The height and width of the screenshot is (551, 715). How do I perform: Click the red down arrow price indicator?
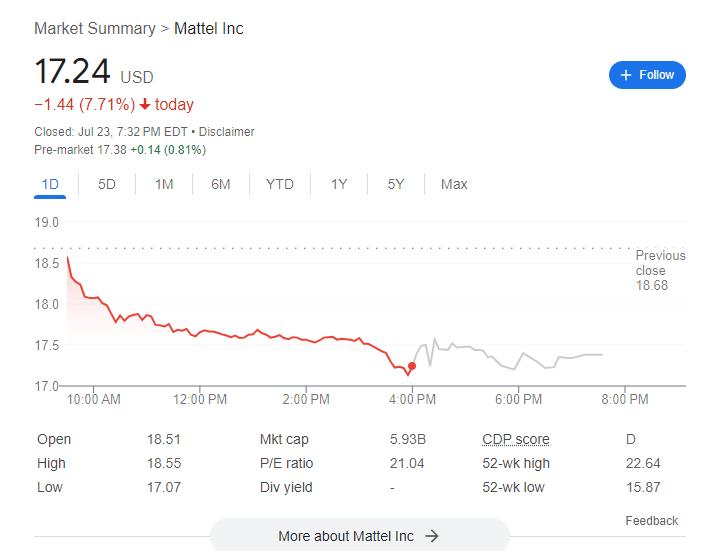(x=145, y=105)
